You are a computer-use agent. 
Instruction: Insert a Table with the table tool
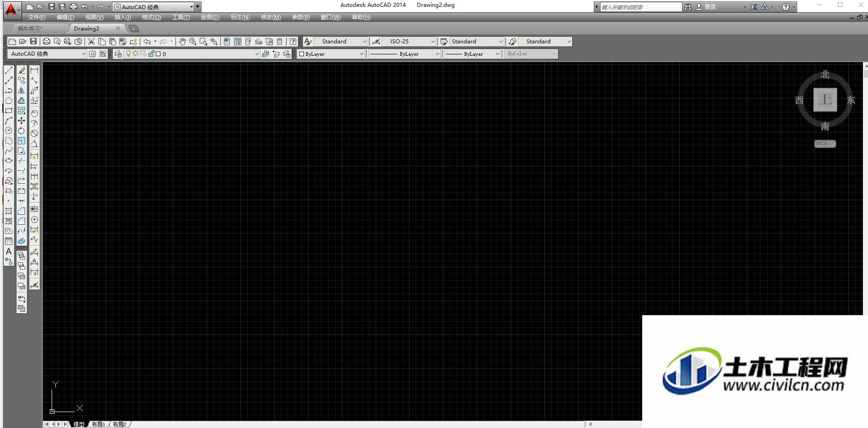[9, 241]
